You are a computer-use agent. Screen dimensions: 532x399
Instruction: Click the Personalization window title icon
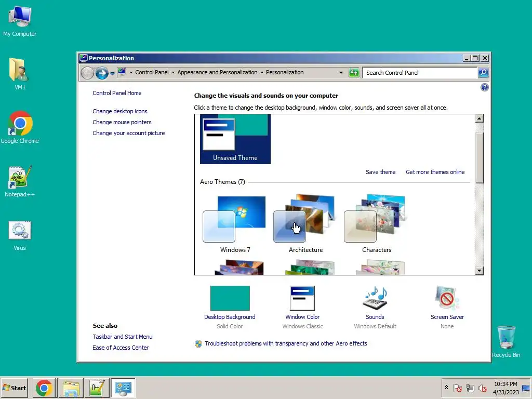83,58
